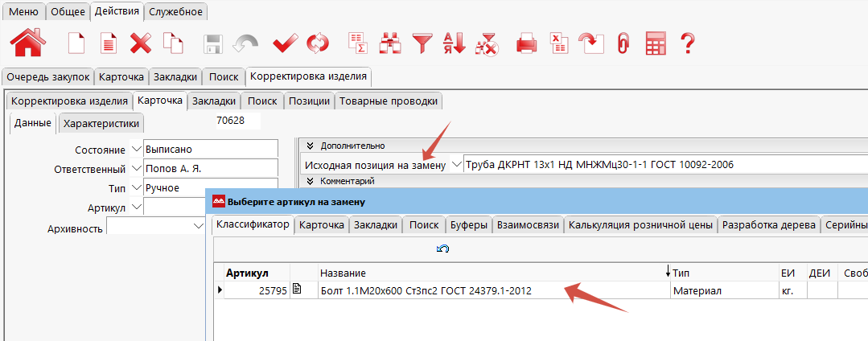Open the Очередь закупок tab
The image size is (868, 341).
[x=47, y=77]
